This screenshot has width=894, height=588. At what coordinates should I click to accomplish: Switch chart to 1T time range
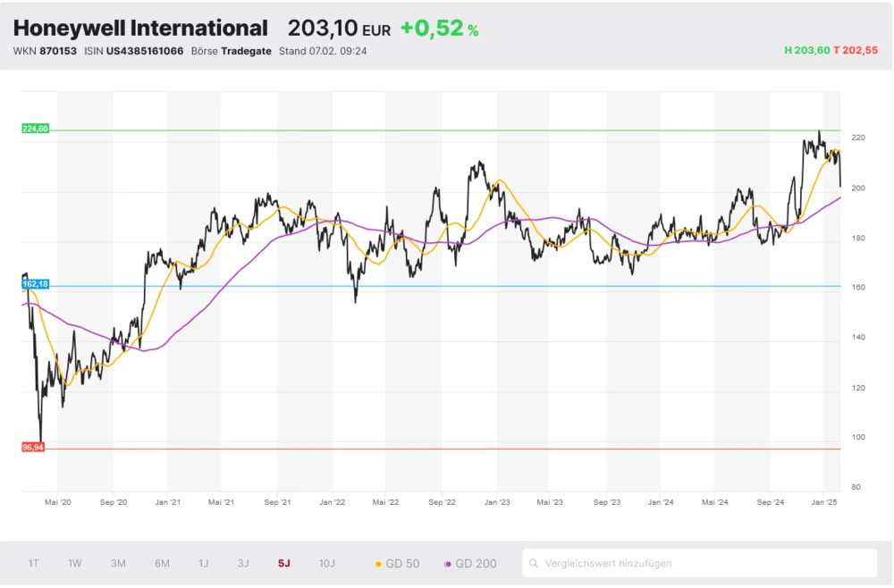point(33,564)
